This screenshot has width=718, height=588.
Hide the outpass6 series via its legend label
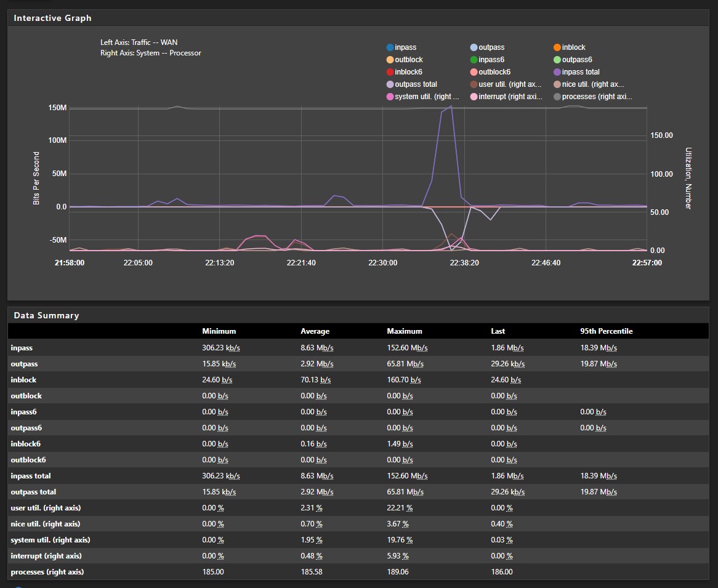pyautogui.click(x=576, y=60)
